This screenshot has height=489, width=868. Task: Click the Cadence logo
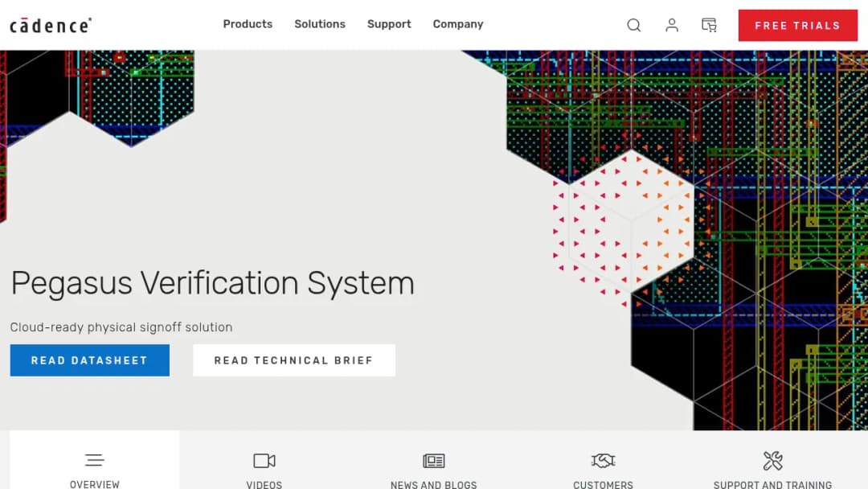pyautogui.click(x=51, y=26)
